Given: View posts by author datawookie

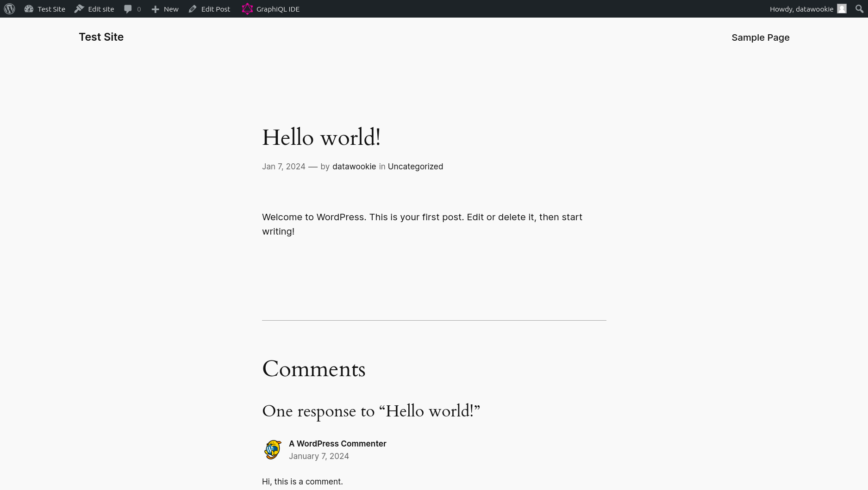Looking at the screenshot, I should pyautogui.click(x=354, y=166).
